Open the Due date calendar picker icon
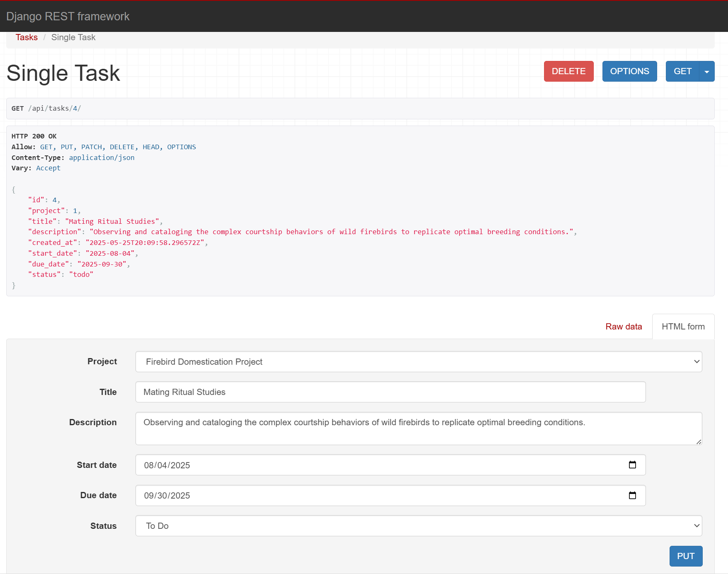This screenshot has height=574, width=728. click(632, 495)
